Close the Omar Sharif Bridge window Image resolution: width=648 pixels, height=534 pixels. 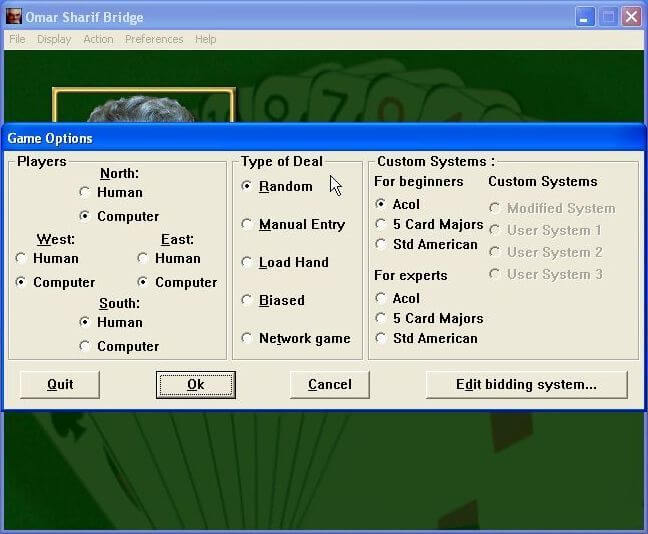coord(631,17)
